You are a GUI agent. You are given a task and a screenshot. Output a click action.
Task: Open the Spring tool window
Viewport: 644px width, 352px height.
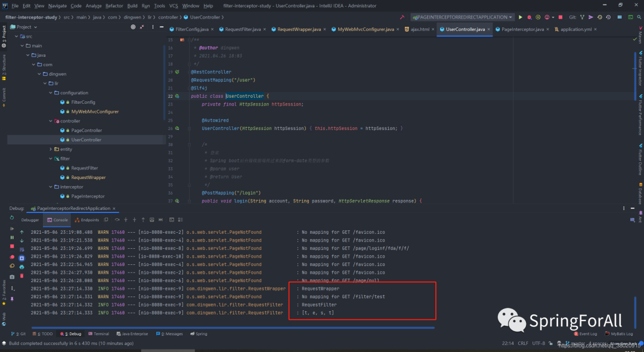pyautogui.click(x=199, y=334)
